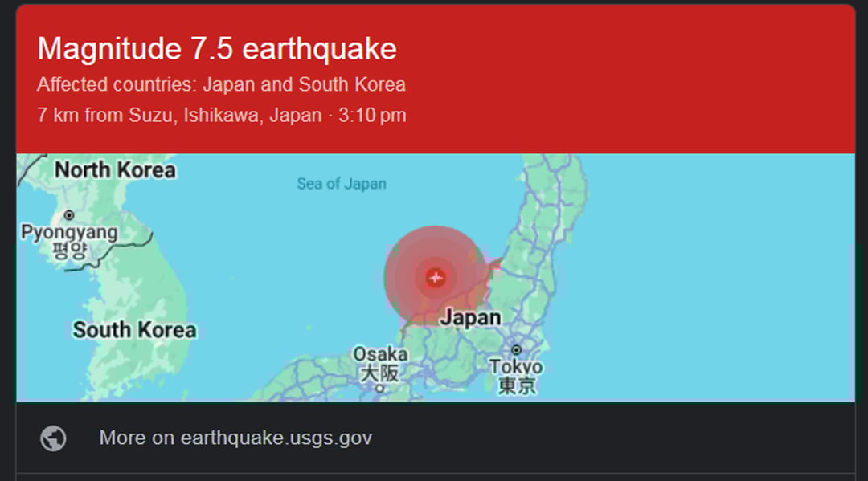Click the Pyongyang city dot marker

tap(68, 215)
